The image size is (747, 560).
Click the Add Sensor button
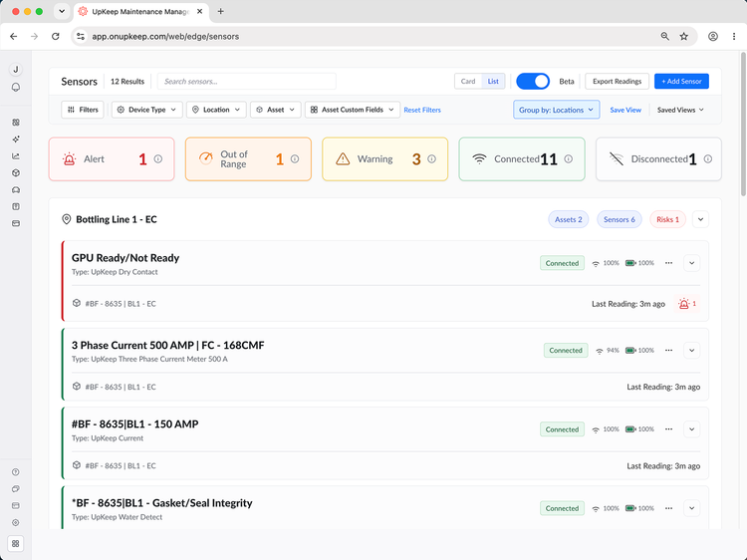point(681,81)
